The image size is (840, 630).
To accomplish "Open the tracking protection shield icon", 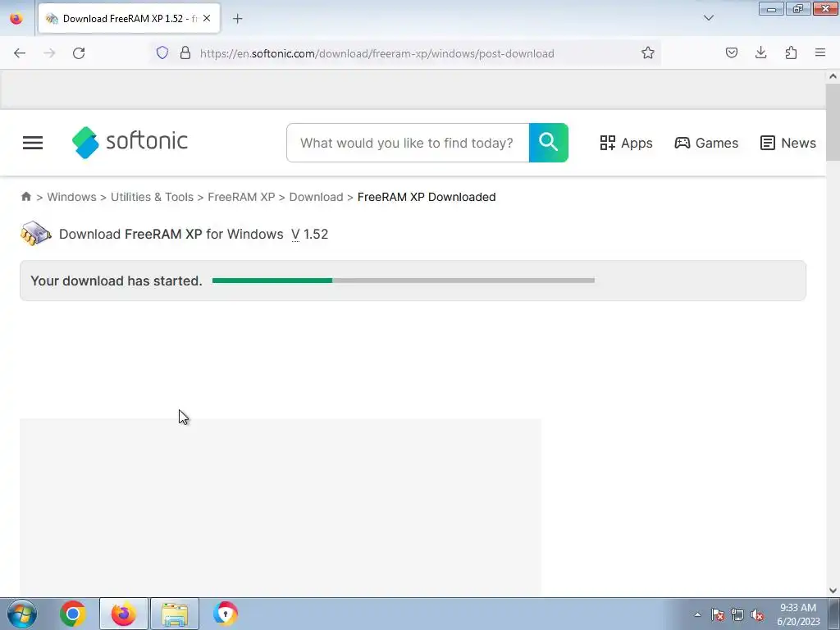I will pos(162,52).
